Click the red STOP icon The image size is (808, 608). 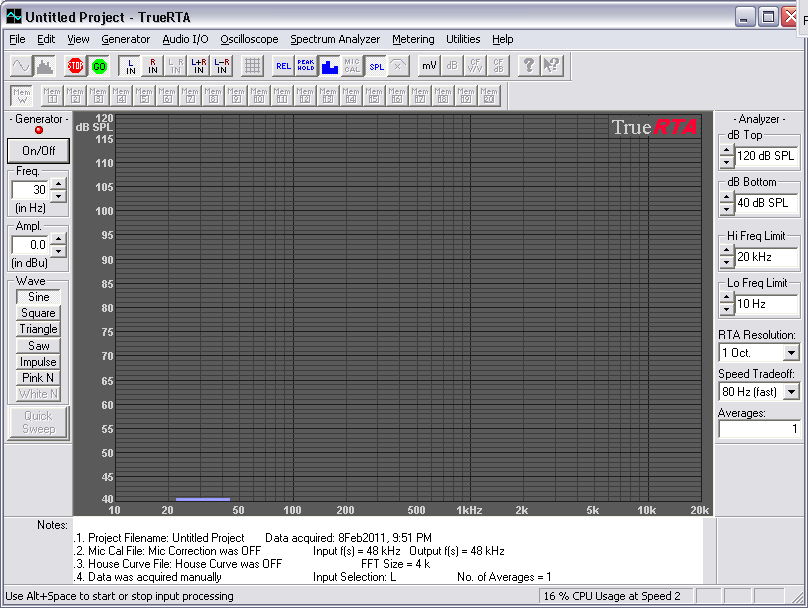coord(75,66)
